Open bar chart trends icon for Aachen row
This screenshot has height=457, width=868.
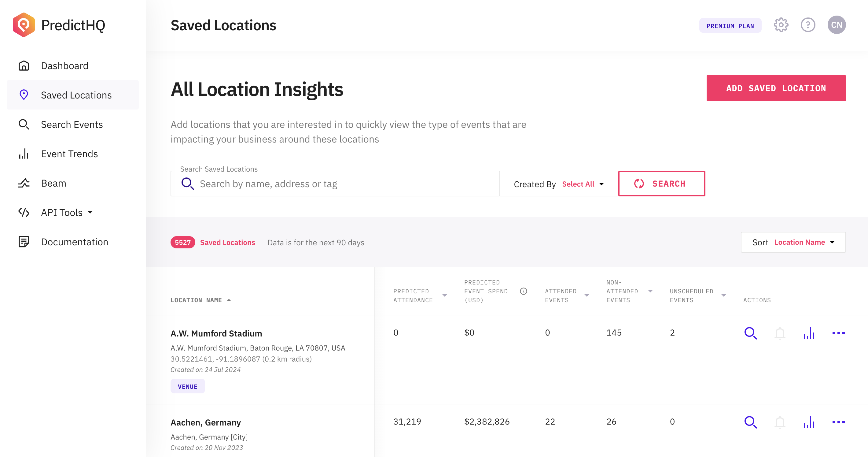click(809, 422)
